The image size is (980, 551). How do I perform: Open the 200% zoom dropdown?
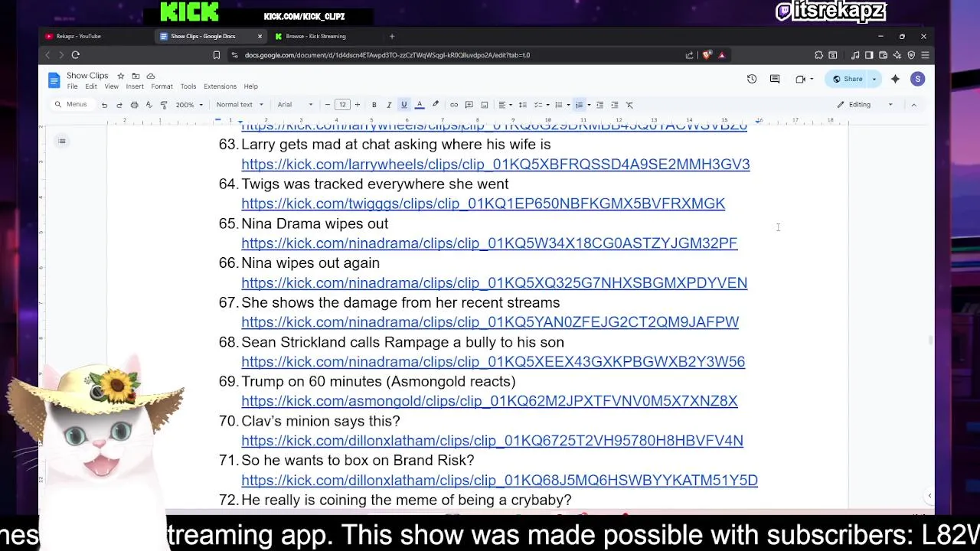click(x=189, y=105)
